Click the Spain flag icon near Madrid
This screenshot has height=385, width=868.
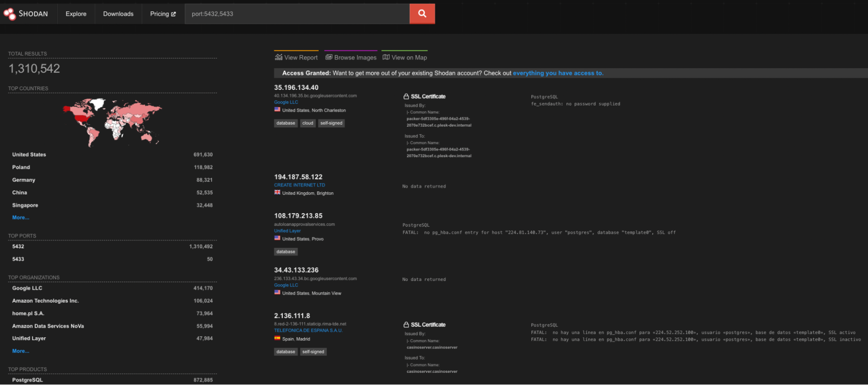click(277, 339)
